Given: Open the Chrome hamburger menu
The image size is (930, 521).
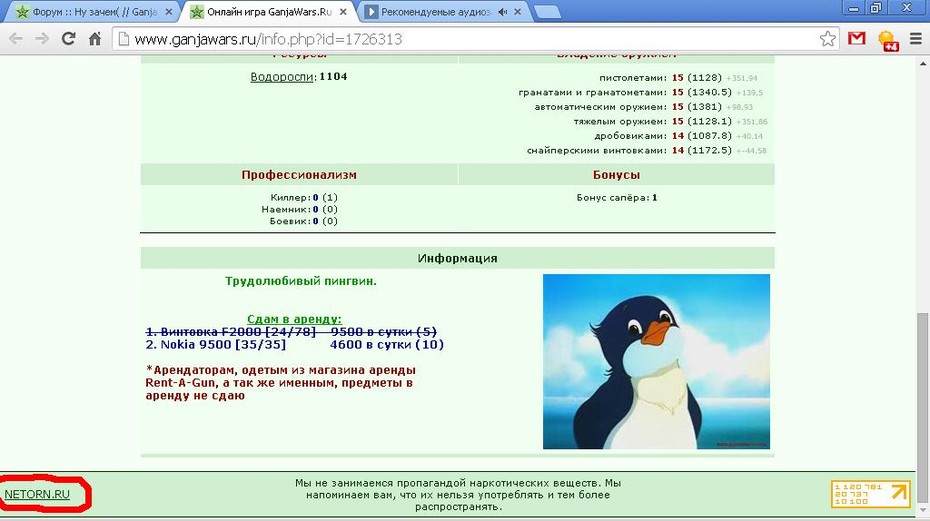Looking at the screenshot, I should [x=916, y=39].
